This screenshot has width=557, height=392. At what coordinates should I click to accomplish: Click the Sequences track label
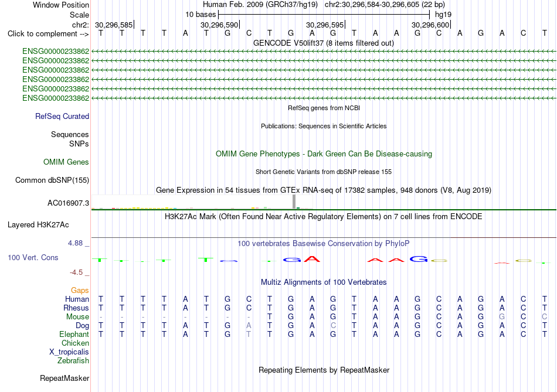pyautogui.click(x=70, y=134)
